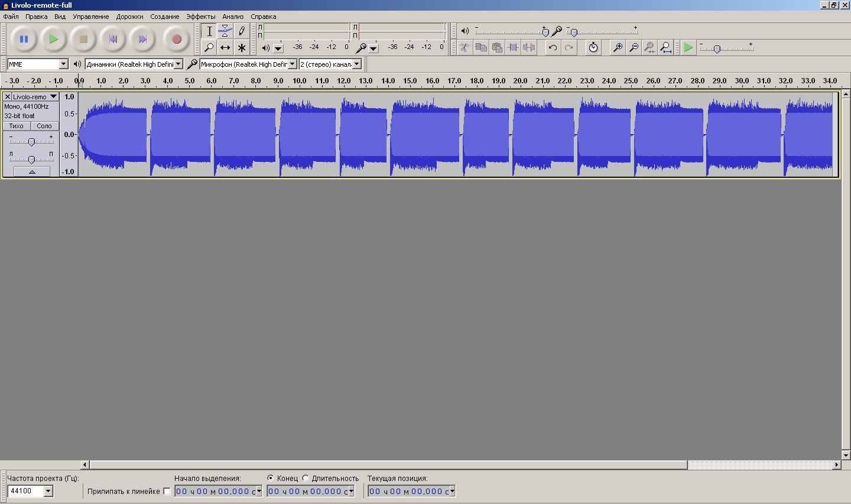The width and height of the screenshot is (851, 504).
Task: Open the output meter options dropdown arrow
Action: [x=278, y=48]
